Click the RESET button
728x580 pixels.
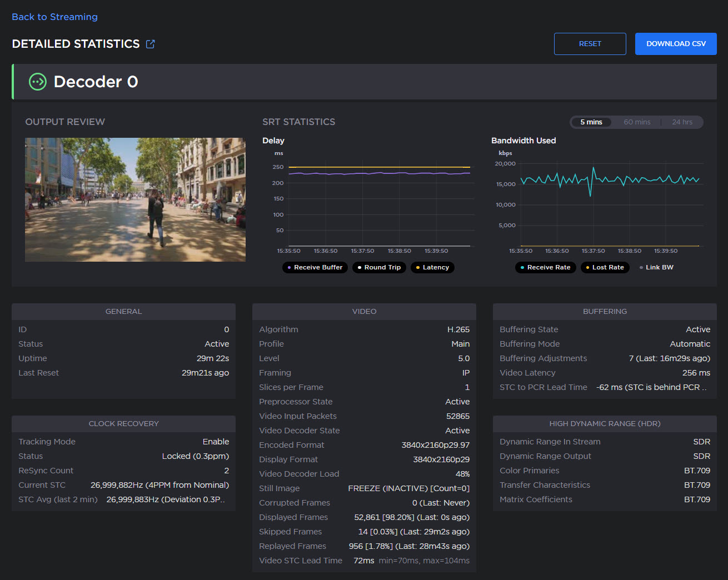tap(590, 44)
